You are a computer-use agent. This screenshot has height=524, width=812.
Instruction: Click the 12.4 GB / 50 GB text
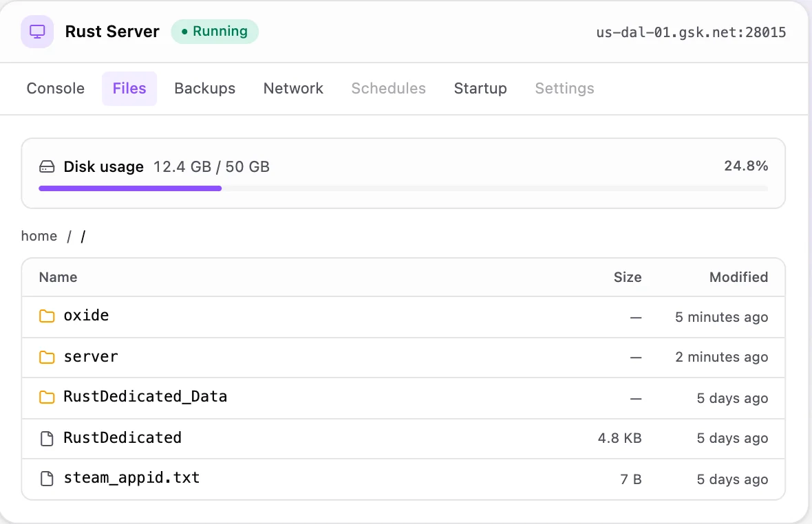(x=211, y=166)
